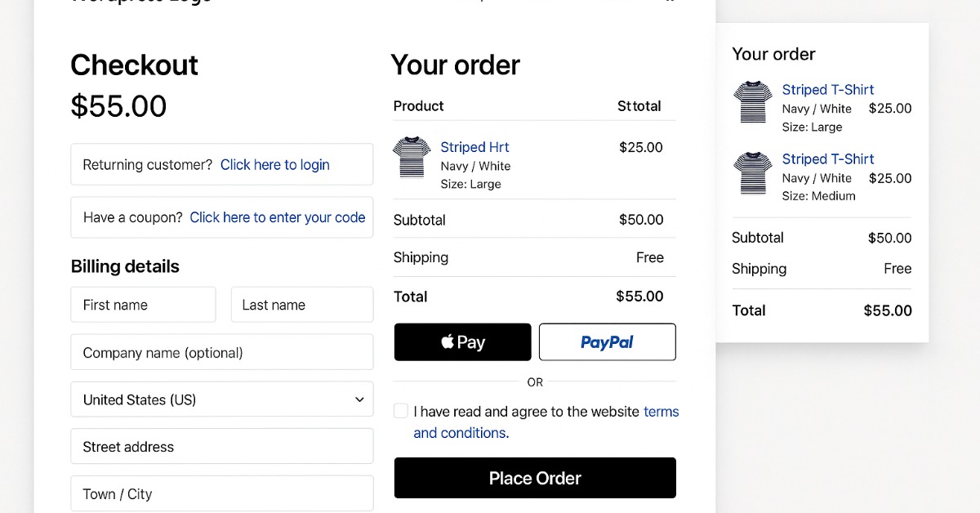The width and height of the screenshot is (980, 513).
Task: Click the Medium striped T-shirt thumbnail in sidebar
Action: pos(752,172)
